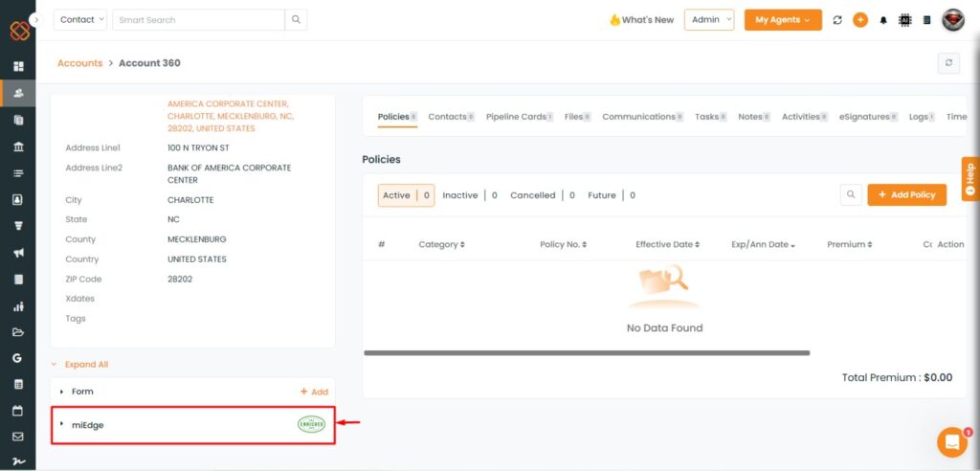980x471 pixels.
Task: Select the Inactive policies filter
Action: pos(470,195)
